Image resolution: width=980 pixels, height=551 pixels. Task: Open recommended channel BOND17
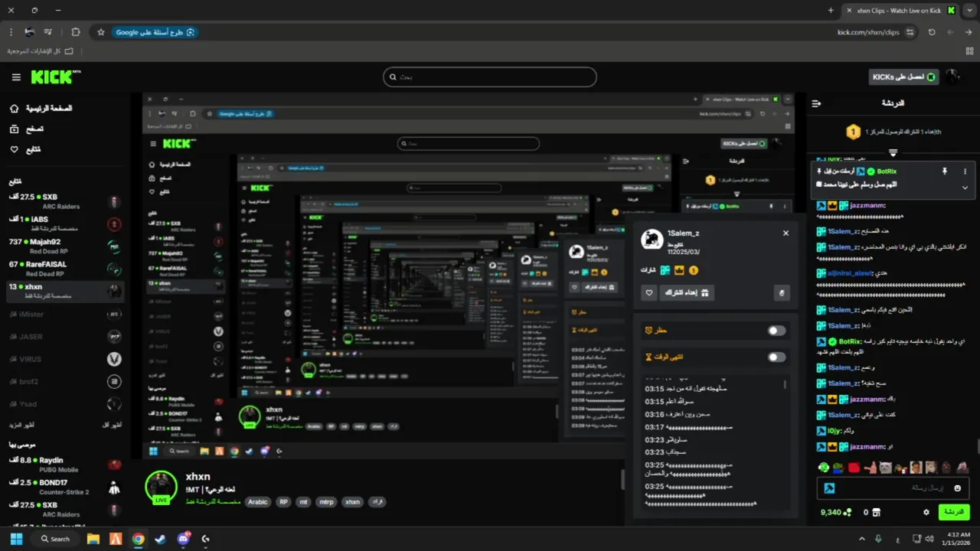pyautogui.click(x=64, y=487)
